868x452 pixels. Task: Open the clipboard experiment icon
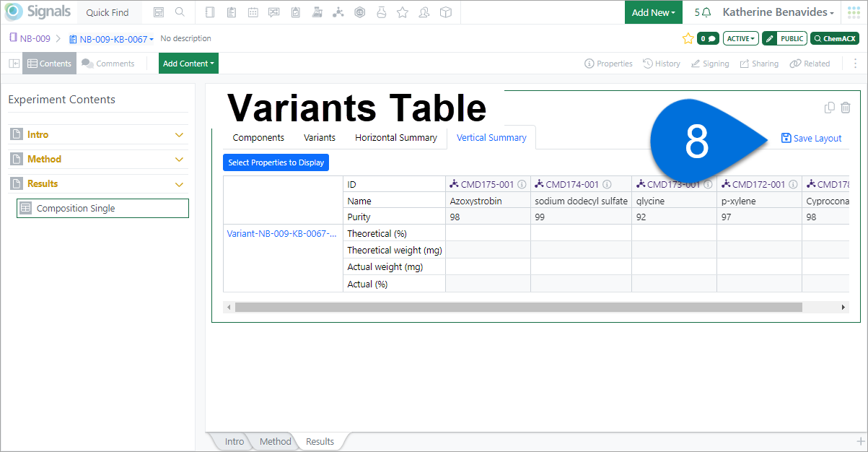click(x=231, y=12)
